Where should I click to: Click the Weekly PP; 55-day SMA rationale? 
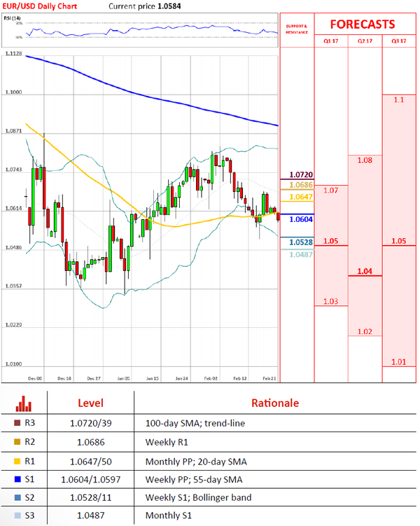pyautogui.click(x=194, y=480)
